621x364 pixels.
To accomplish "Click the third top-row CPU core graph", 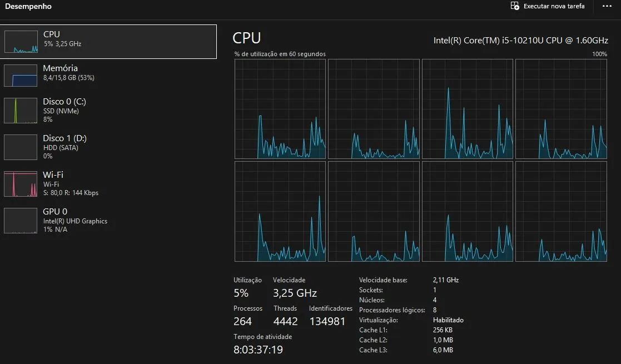I will (x=468, y=109).
